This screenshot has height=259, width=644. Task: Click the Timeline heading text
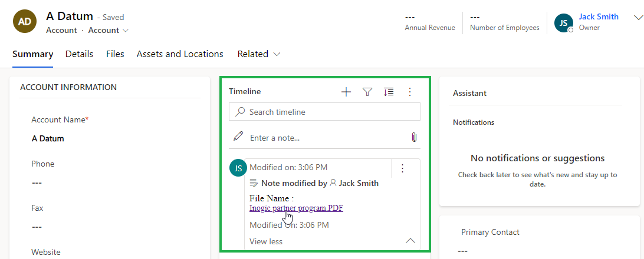[x=245, y=92]
